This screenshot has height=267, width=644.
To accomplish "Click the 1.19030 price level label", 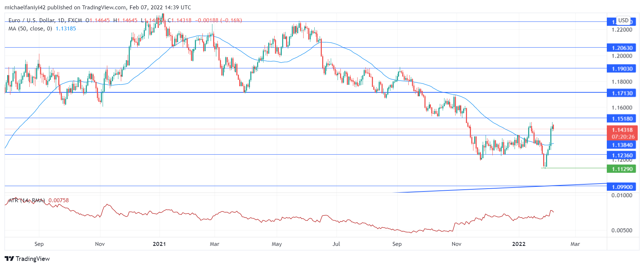I will 621,69.
